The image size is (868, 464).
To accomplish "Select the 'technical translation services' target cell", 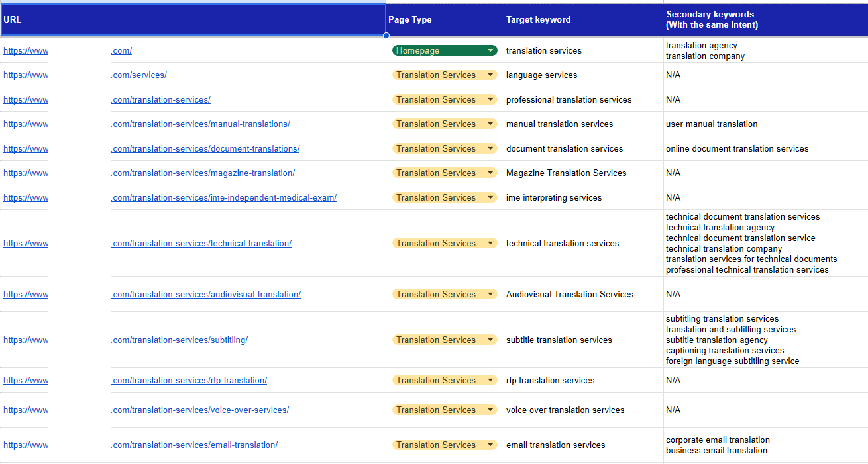I will (x=584, y=243).
